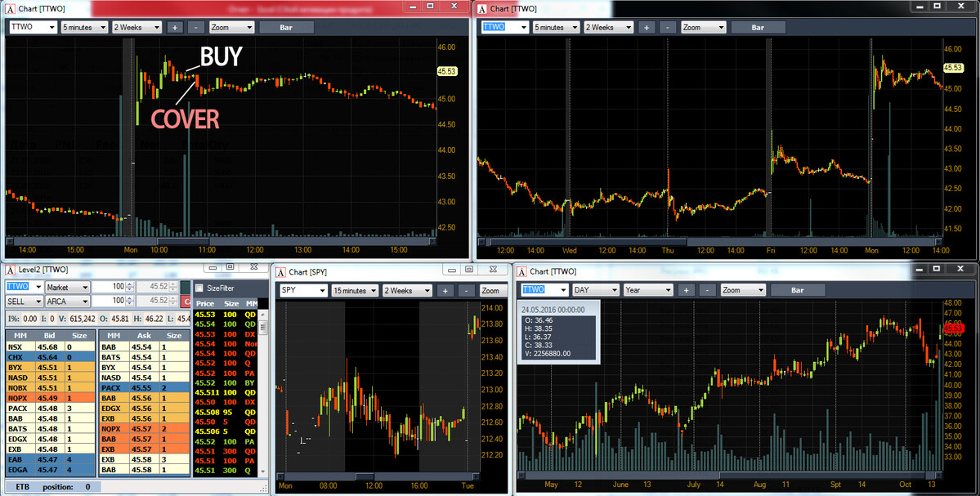Click the A app icon of the Level2 window
Screen dimensions: 980x496
coord(10,270)
